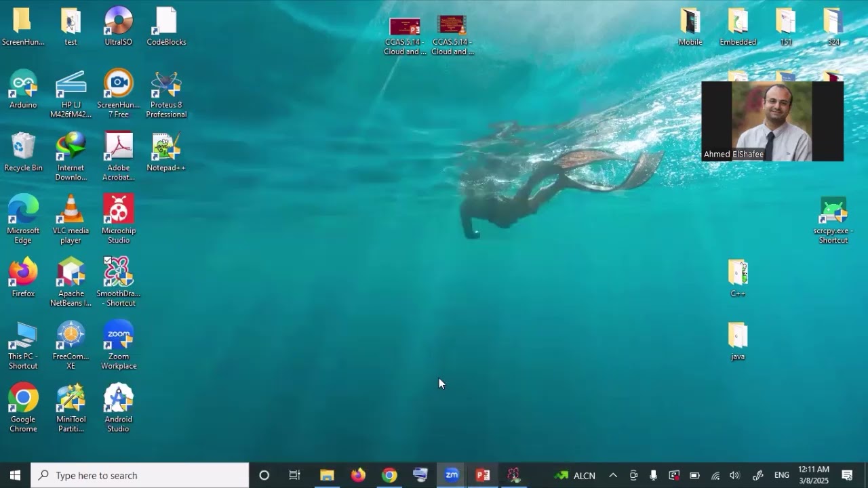Switch the ENG input language
Screen dimensions: 868x488
(x=782, y=475)
